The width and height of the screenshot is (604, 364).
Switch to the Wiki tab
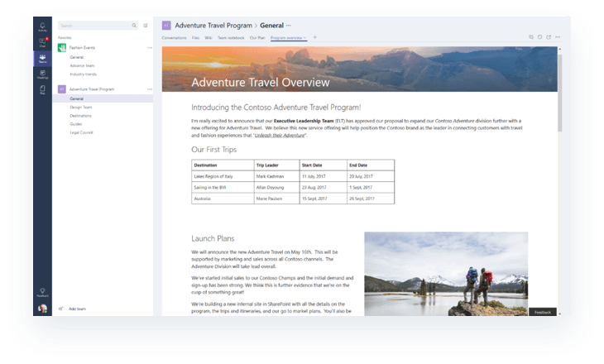[x=209, y=38]
